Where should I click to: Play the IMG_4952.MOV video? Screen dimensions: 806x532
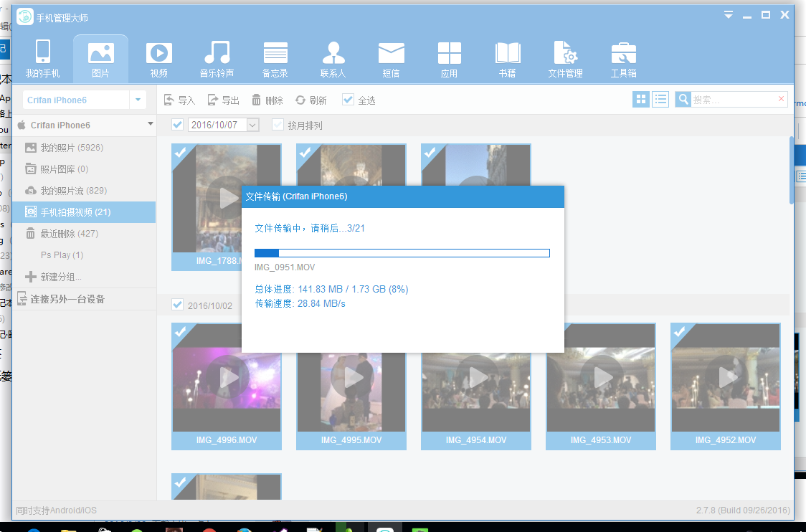tap(727, 377)
